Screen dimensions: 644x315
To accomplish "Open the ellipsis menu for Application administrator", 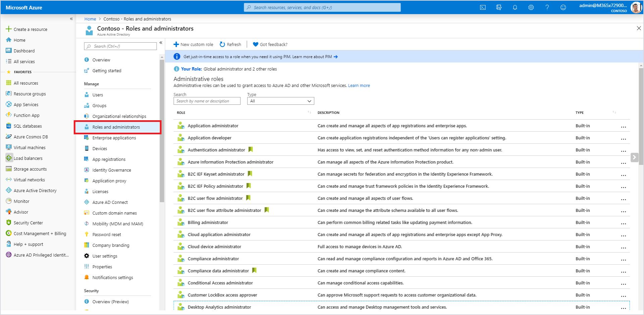I will click(x=623, y=127).
